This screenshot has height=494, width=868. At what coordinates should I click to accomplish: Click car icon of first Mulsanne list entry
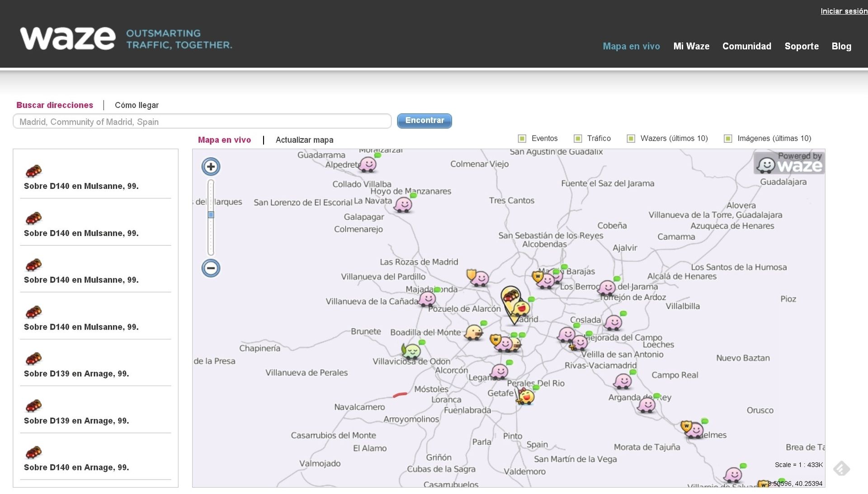click(34, 171)
